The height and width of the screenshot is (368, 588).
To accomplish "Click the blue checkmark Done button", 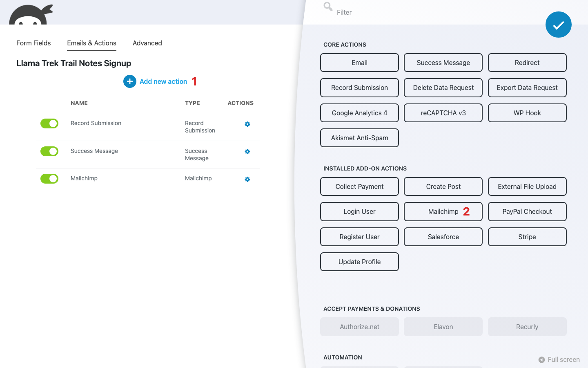I will pos(559,25).
